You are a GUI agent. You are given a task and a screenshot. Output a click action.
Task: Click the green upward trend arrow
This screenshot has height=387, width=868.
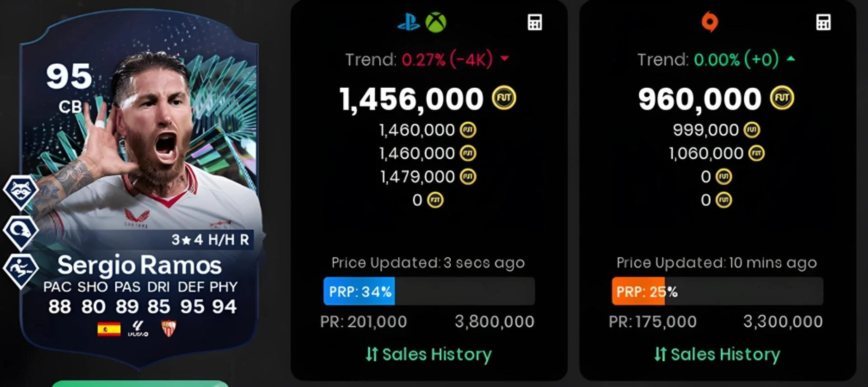pos(791,58)
